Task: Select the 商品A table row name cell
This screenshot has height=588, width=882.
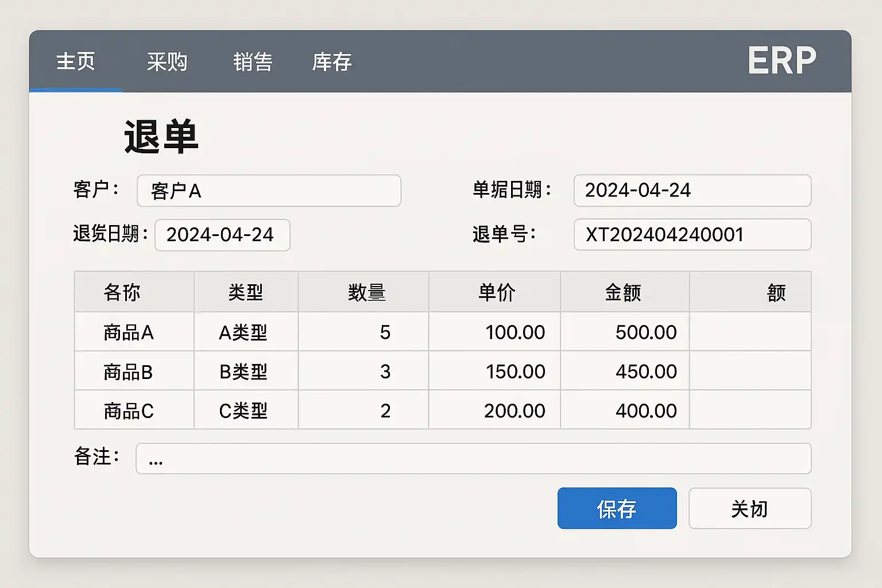Action: (129, 332)
